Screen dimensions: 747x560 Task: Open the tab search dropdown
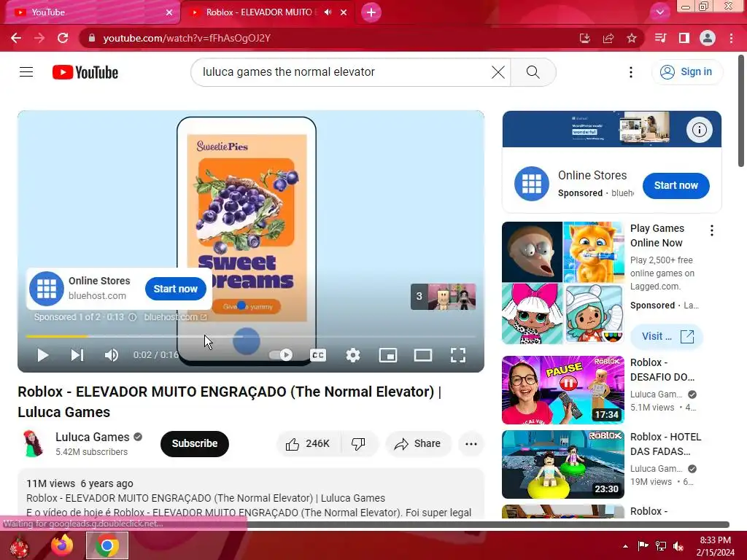click(x=659, y=12)
